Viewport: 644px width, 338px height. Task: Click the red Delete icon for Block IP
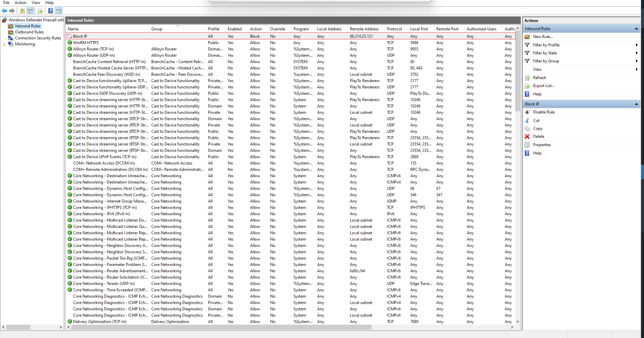click(527, 136)
